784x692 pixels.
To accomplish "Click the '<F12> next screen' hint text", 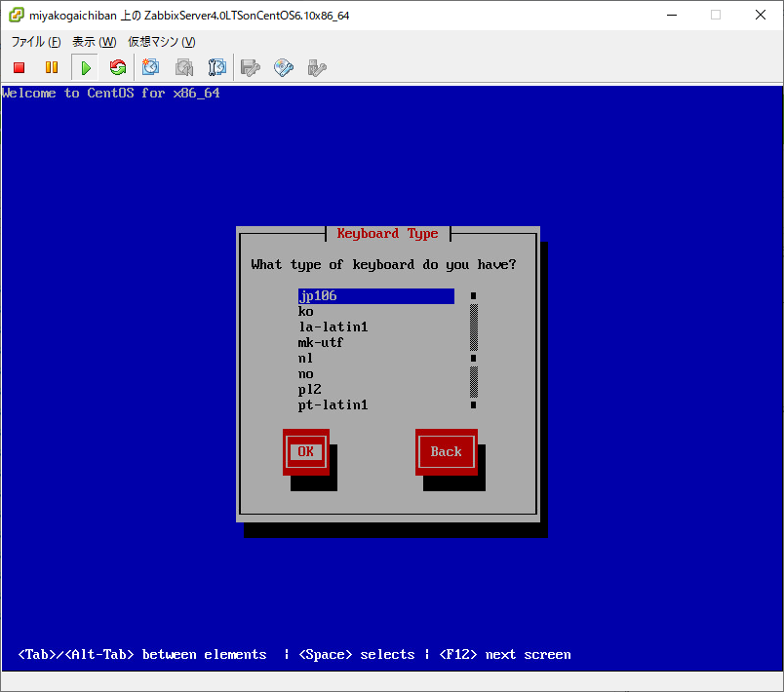I will coord(505,655).
